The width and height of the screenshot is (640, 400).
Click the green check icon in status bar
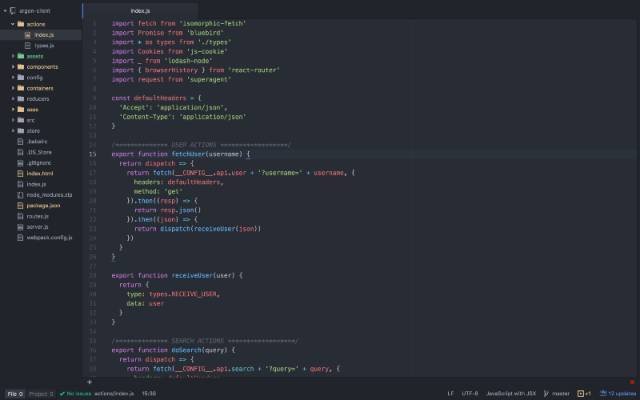pyautogui.click(x=62, y=394)
